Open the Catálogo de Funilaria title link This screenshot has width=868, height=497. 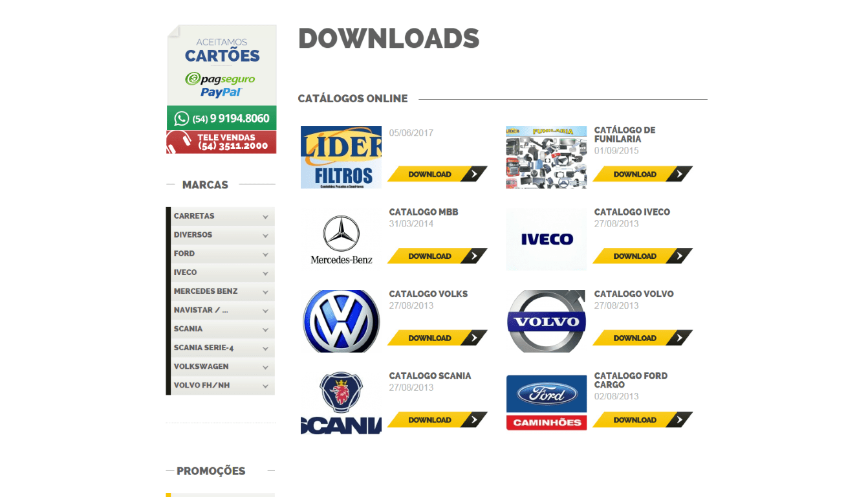point(625,135)
